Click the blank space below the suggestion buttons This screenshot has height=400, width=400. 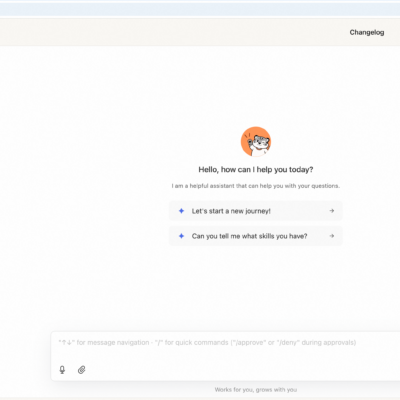[x=256, y=287]
